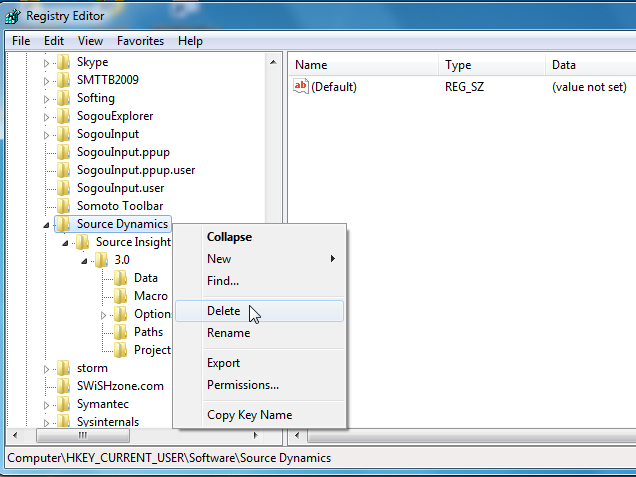Expand the SogouExplorer key
636x477 pixels.
point(46,117)
